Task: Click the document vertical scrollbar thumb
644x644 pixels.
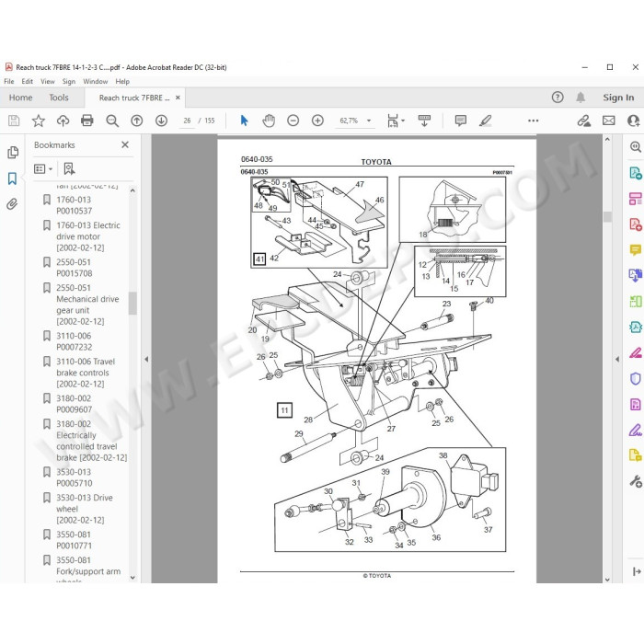Action: [607, 216]
